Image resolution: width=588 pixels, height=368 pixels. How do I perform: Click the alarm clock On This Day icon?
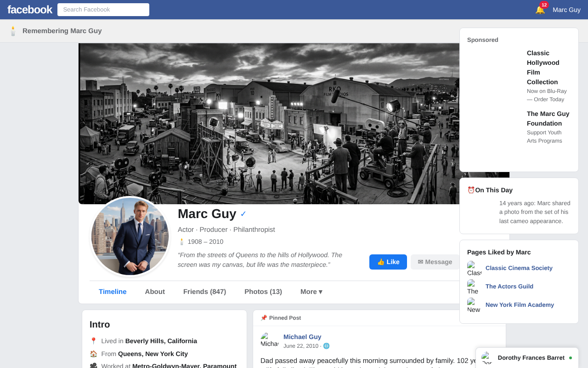(471, 190)
